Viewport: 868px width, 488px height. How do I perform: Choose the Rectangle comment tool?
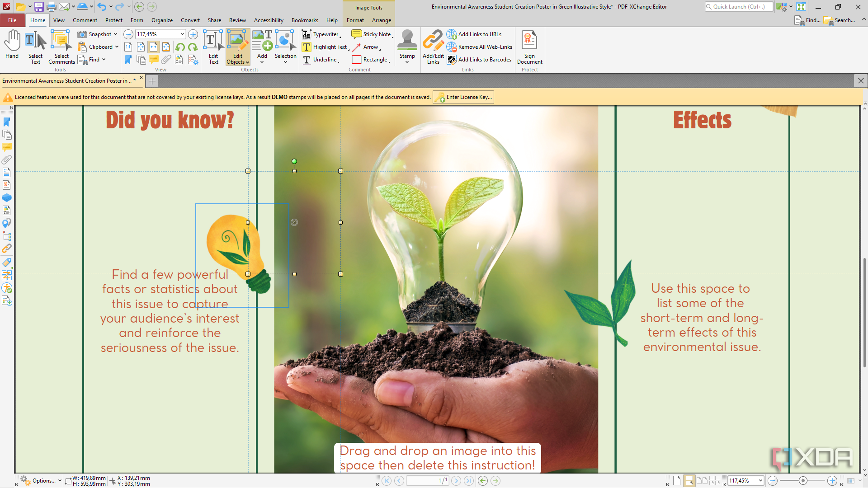pos(371,60)
